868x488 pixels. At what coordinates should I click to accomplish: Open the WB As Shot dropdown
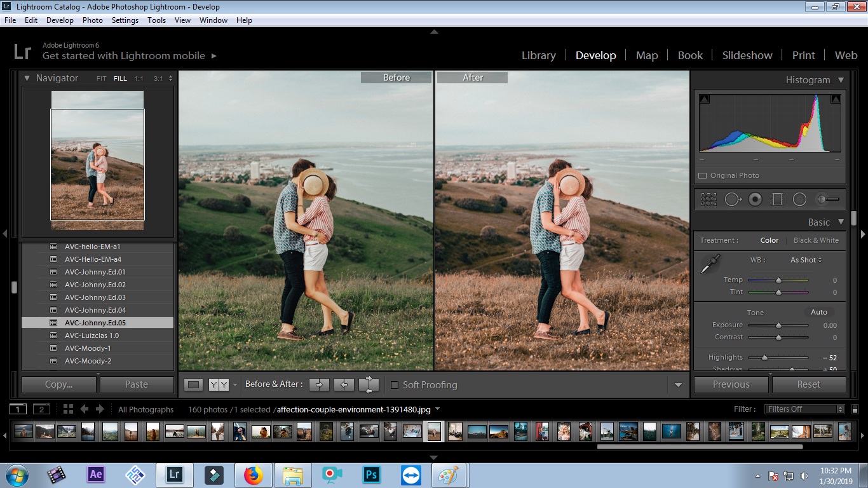pos(806,260)
